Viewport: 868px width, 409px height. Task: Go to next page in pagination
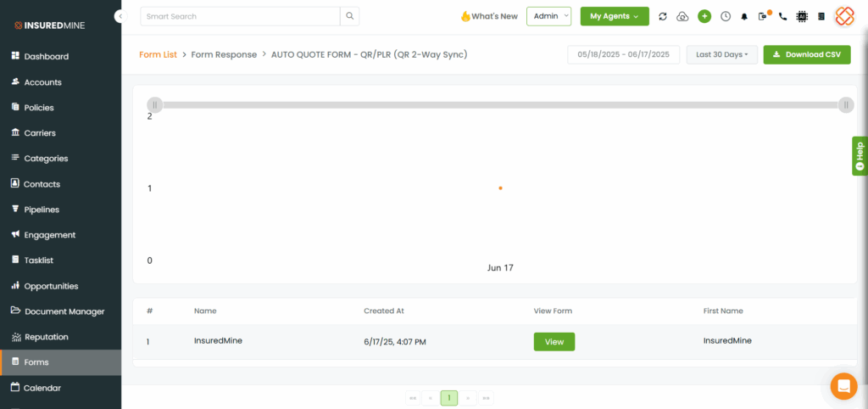pyautogui.click(x=468, y=398)
